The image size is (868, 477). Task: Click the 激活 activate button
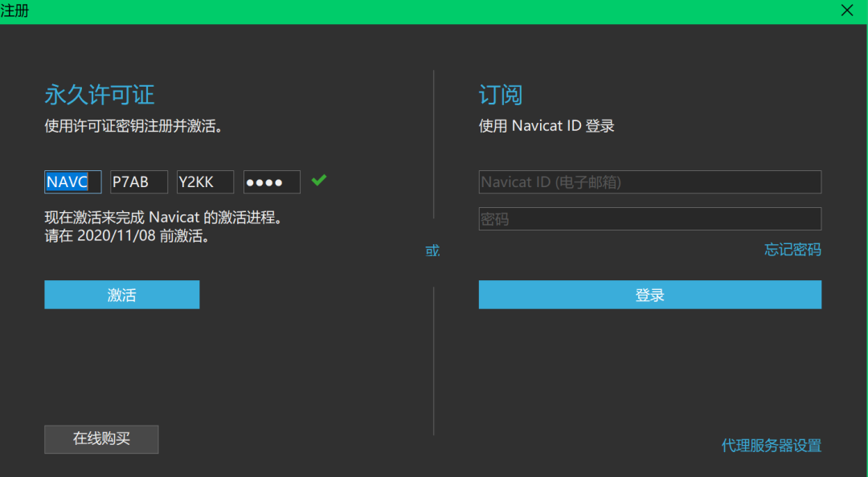(122, 295)
